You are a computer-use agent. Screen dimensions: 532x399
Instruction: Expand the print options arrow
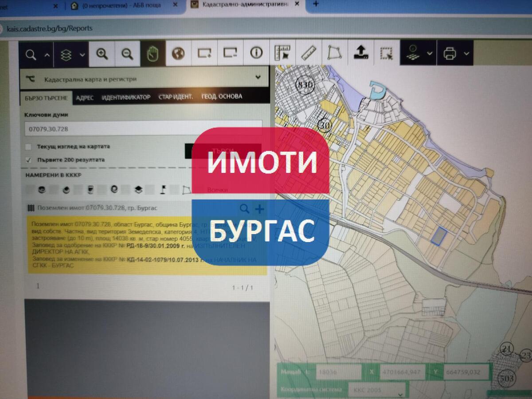pyautogui.click(x=467, y=53)
